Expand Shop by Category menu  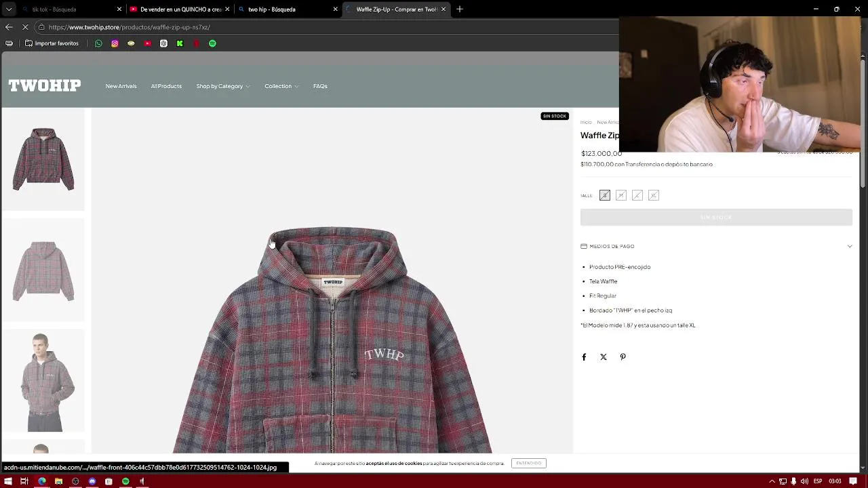click(x=222, y=86)
